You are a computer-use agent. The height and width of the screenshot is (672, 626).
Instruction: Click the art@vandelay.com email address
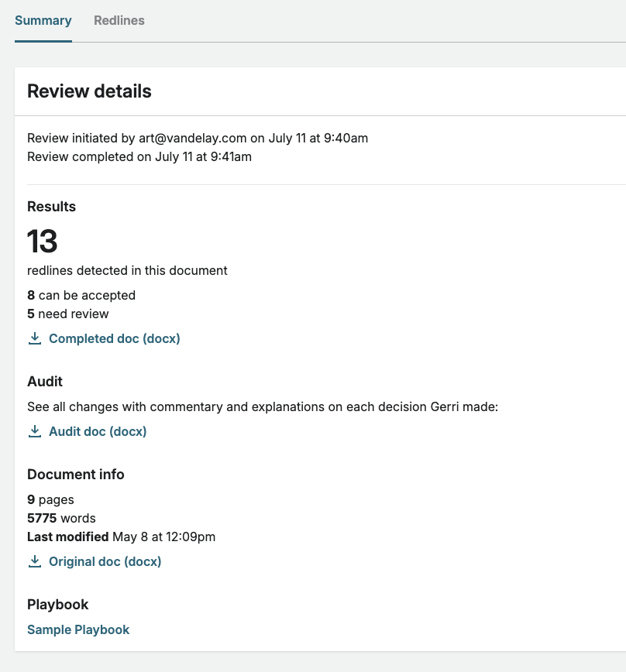(192, 139)
